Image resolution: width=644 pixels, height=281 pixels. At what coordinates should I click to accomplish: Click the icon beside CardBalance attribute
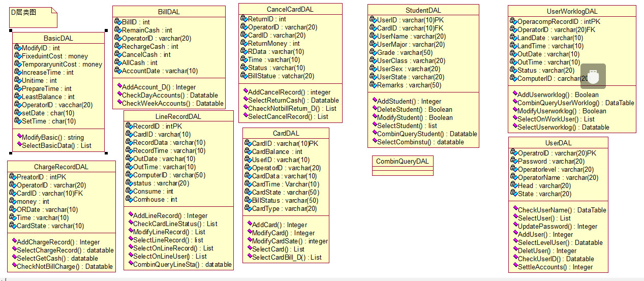coord(248,151)
